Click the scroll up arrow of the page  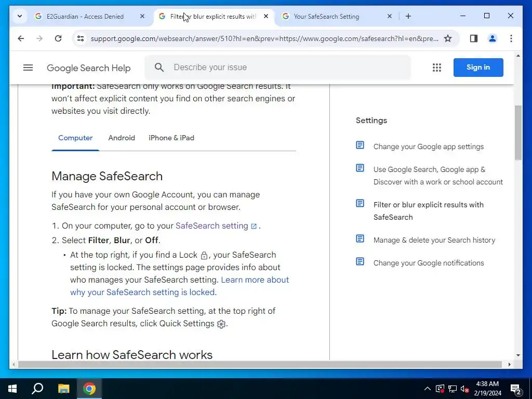518,56
